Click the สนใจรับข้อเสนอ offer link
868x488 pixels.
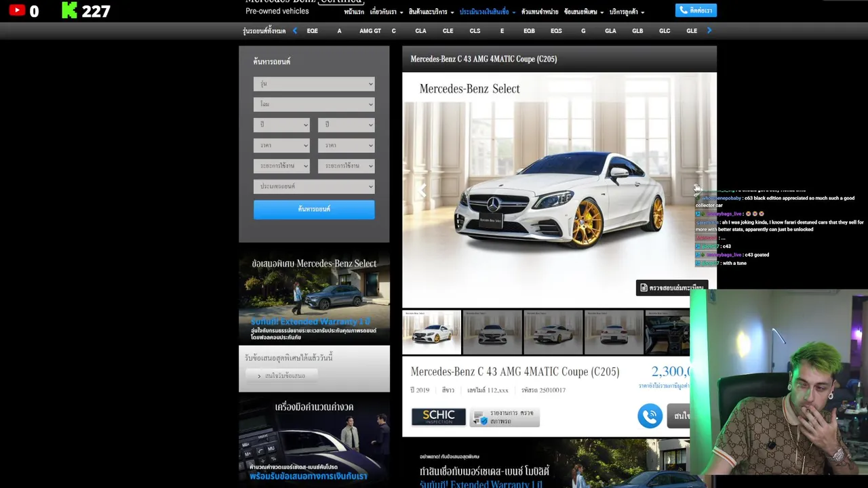281,375
